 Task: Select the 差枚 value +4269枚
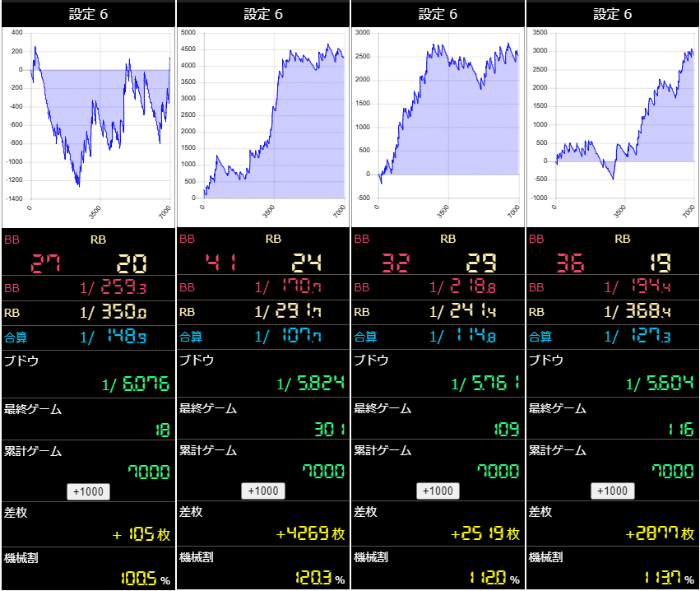click(311, 533)
